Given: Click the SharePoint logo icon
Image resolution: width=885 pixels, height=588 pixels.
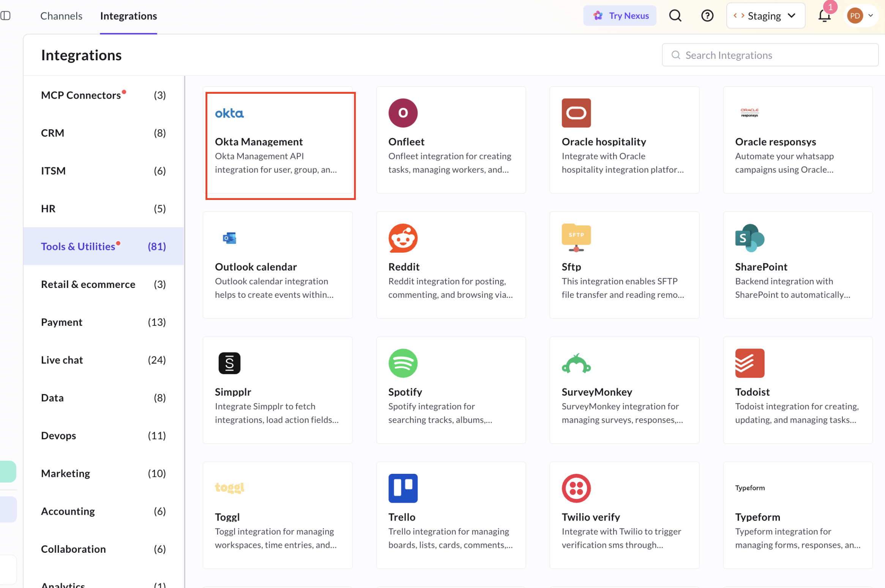Looking at the screenshot, I should tap(749, 238).
